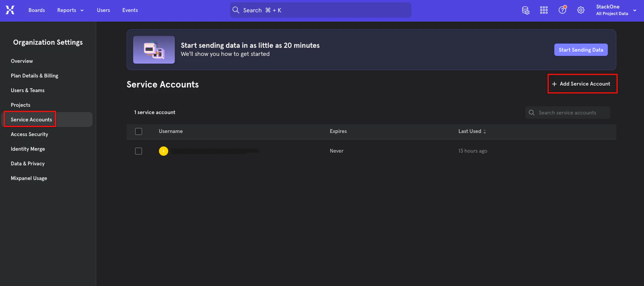
Task: Toggle the select-all checkbox in table header
Action: 139,131
